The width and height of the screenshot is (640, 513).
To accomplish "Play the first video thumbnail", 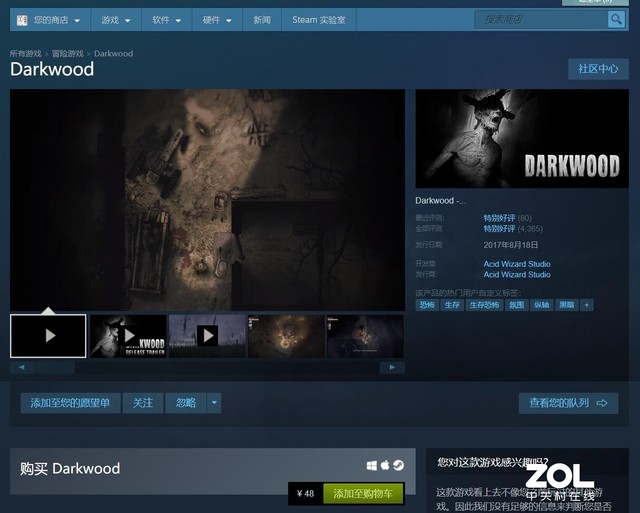I will 48,336.
